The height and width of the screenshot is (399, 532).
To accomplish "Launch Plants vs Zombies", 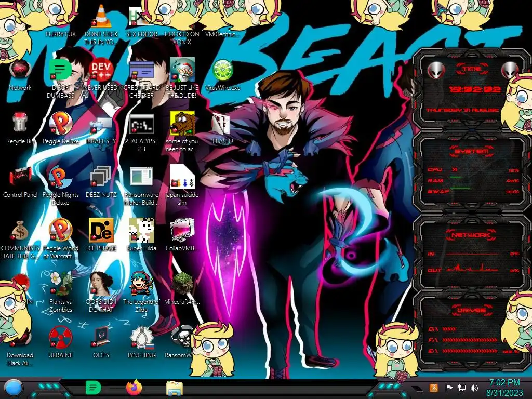I will tap(60, 292).
